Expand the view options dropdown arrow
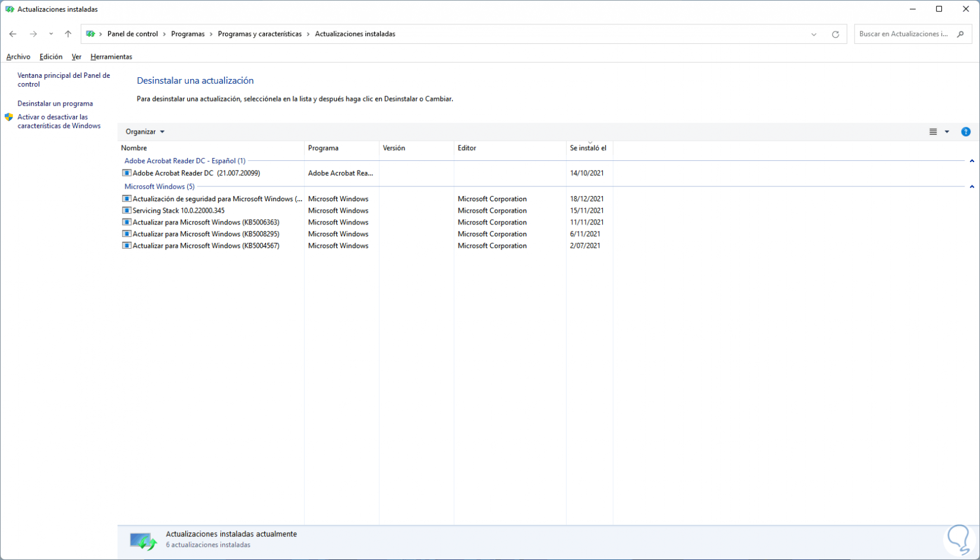 (x=947, y=131)
